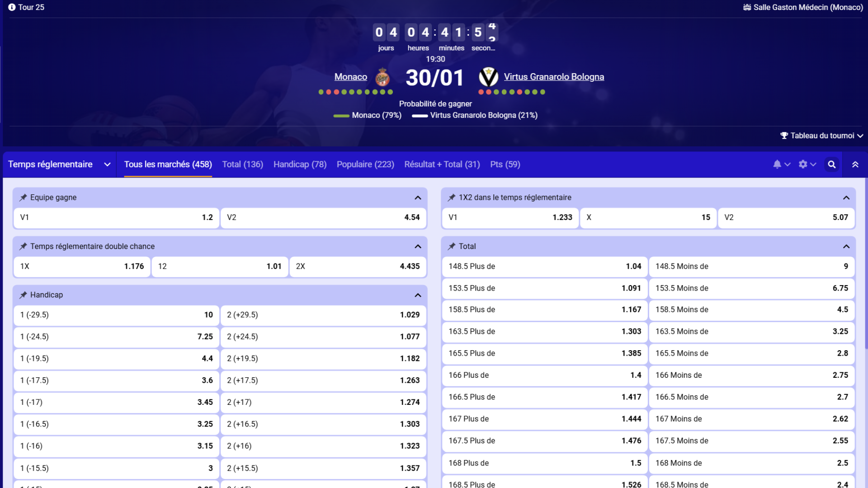Collapse all markets with the double-chevron icon
Image resolution: width=868 pixels, height=488 pixels.
pyautogui.click(x=855, y=164)
